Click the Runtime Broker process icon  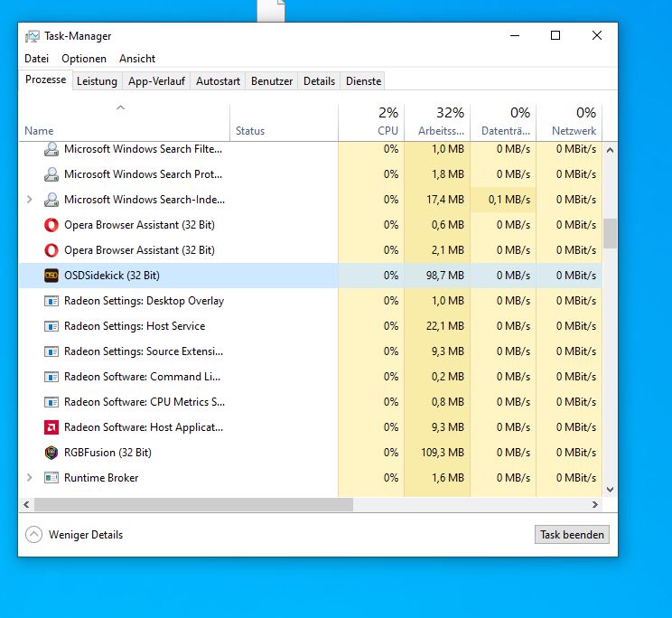pos(51,478)
